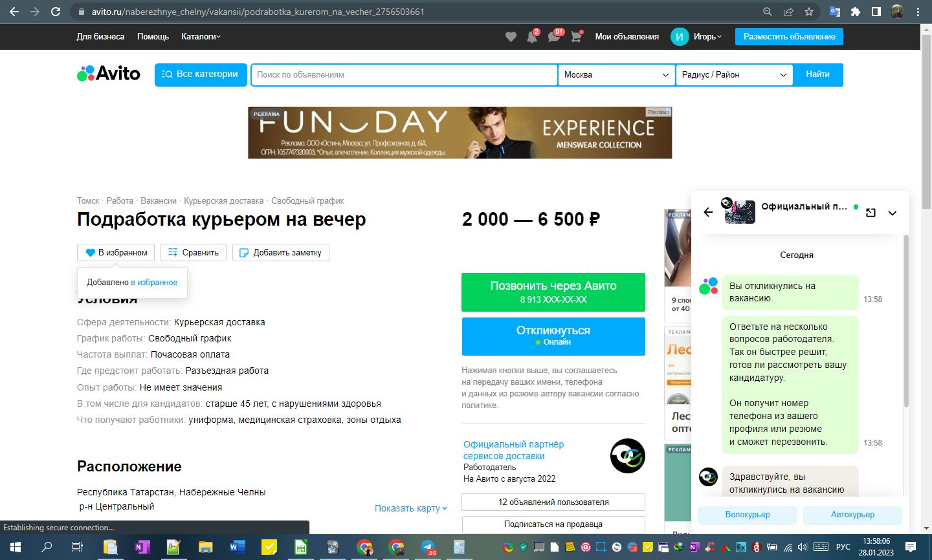This screenshot has width=932, height=560.
Task: Open the zoom indicator in address bar
Action: click(x=768, y=12)
